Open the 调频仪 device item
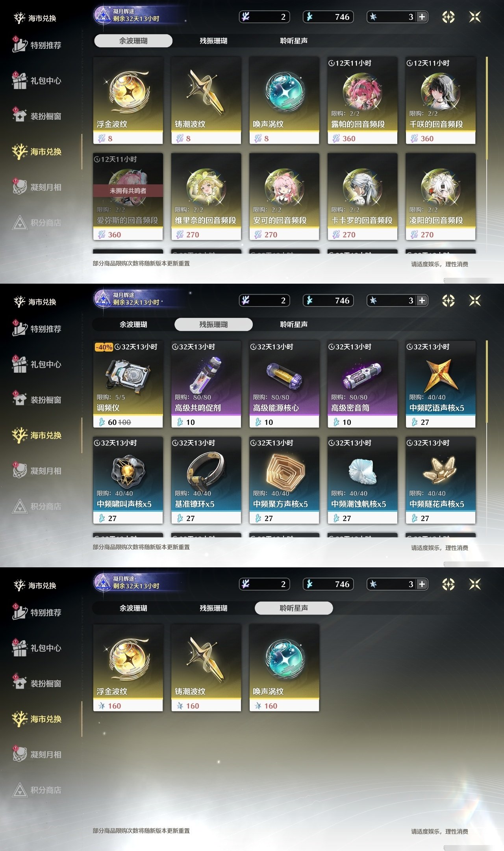 128,384
